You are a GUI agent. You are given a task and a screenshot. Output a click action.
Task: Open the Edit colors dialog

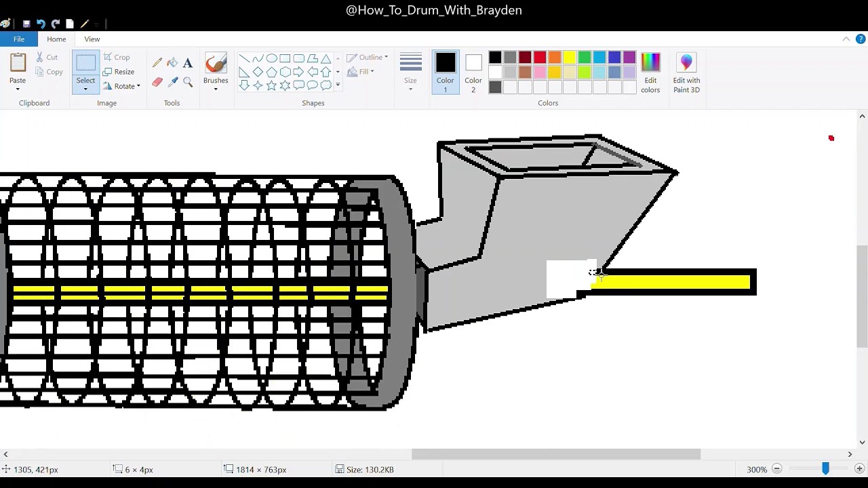(x=650, y=73)
